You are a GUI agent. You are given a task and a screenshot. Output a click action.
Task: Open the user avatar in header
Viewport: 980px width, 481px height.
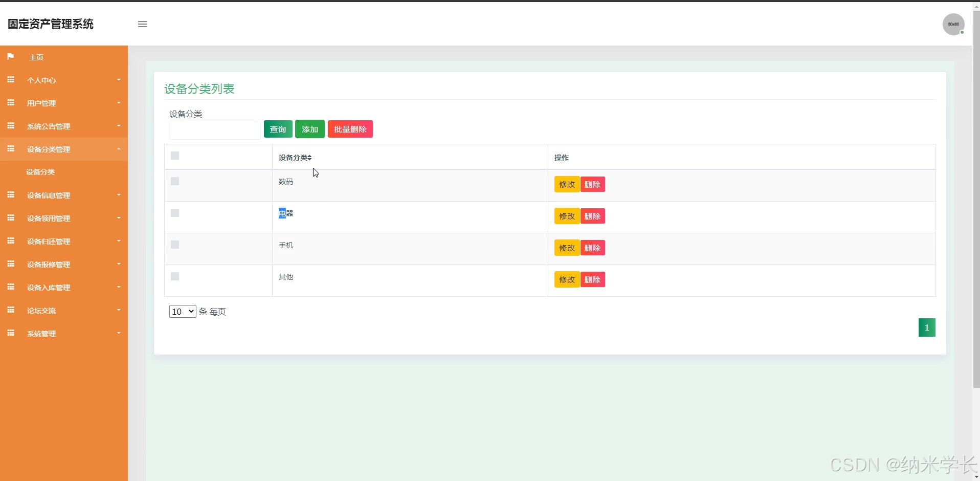pyautogui.click(x=953, y=24)
